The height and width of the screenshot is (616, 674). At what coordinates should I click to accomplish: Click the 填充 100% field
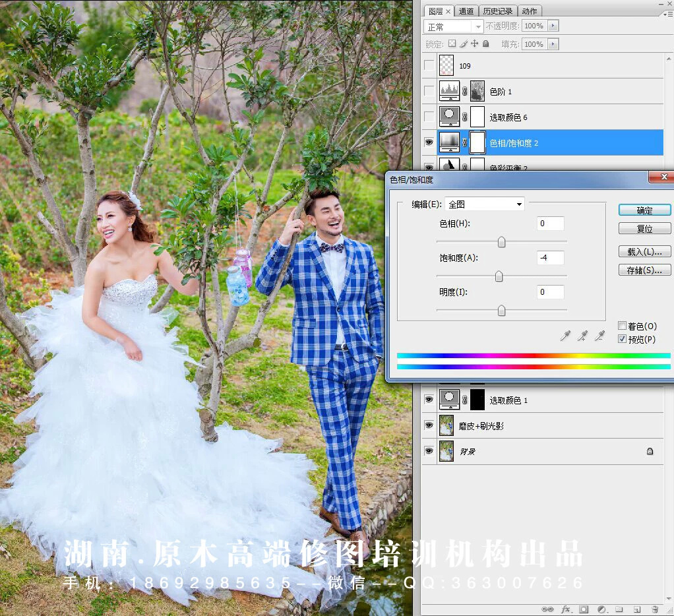pos(535,44)
